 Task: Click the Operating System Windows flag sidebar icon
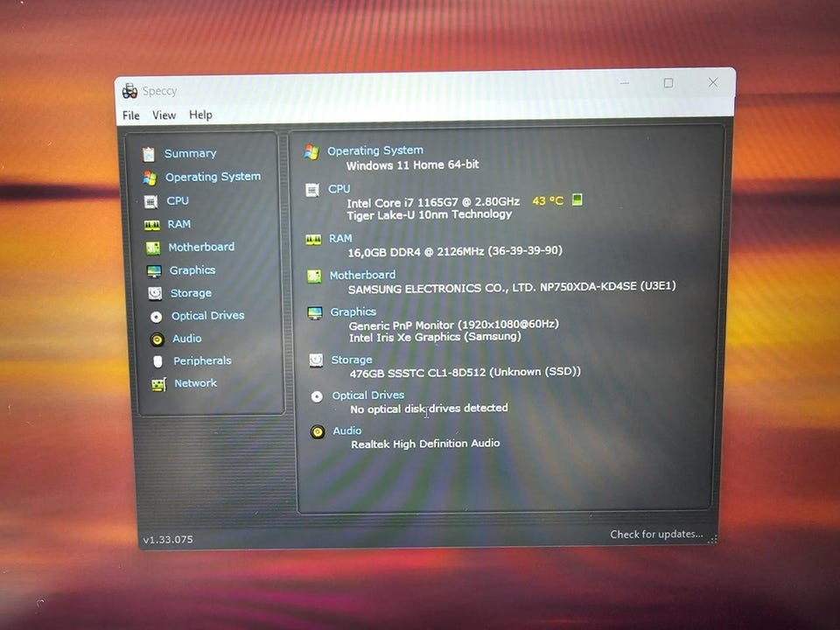click(x=150, y=178)
